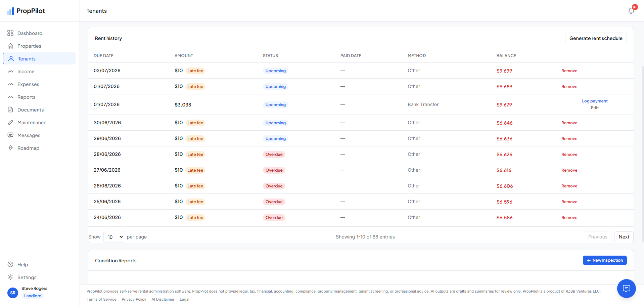Open Maintenance from the sidebar
Viewport: 644px width, 306px height.
point(39,122)
